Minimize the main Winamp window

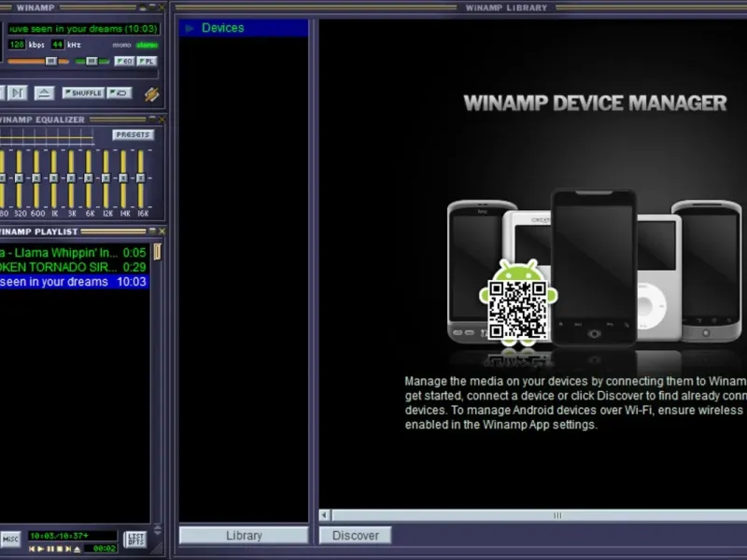tap(143, 7)
